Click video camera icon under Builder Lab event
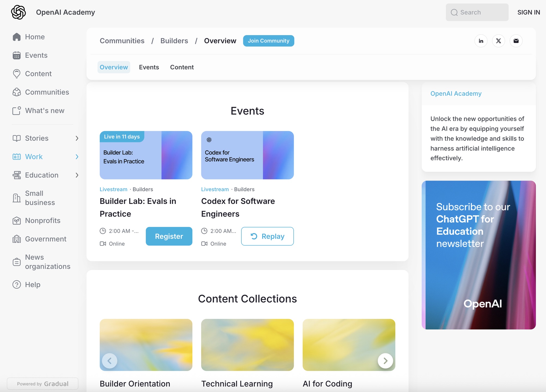This screenshot has width=546, height=392. [x=103, y=244]
